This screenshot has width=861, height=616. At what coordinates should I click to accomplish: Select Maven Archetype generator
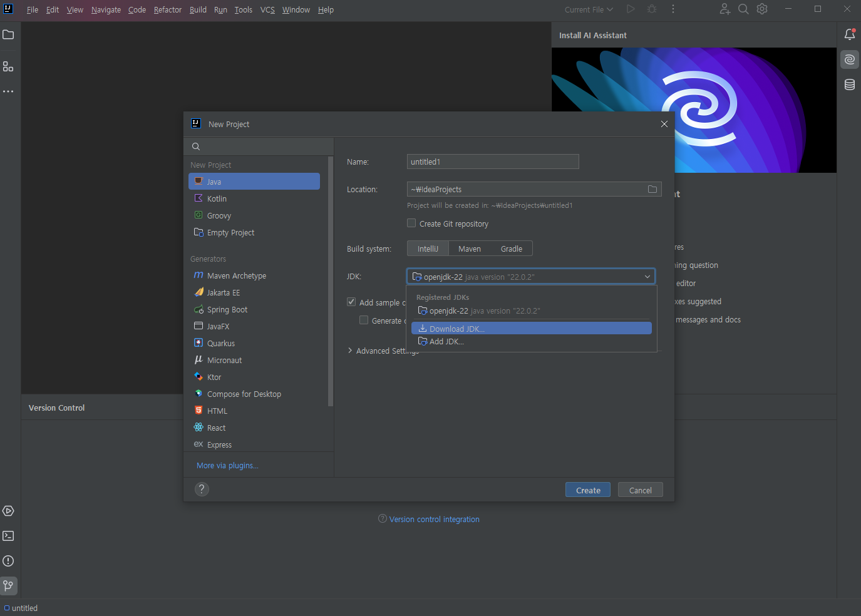(x=254, y=275)
